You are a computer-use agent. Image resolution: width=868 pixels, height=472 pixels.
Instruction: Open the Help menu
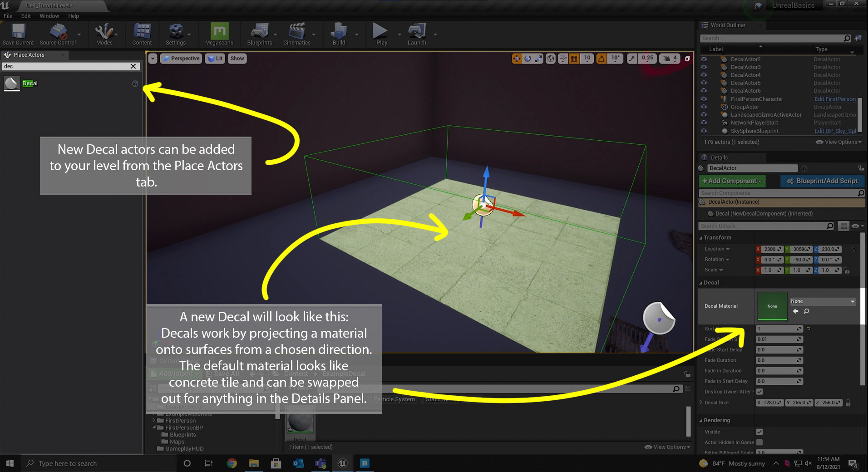[73, 16]
